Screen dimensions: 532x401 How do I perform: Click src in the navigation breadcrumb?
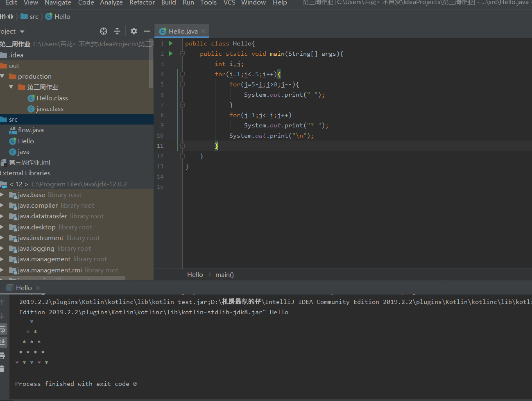(x=34, y=17)
